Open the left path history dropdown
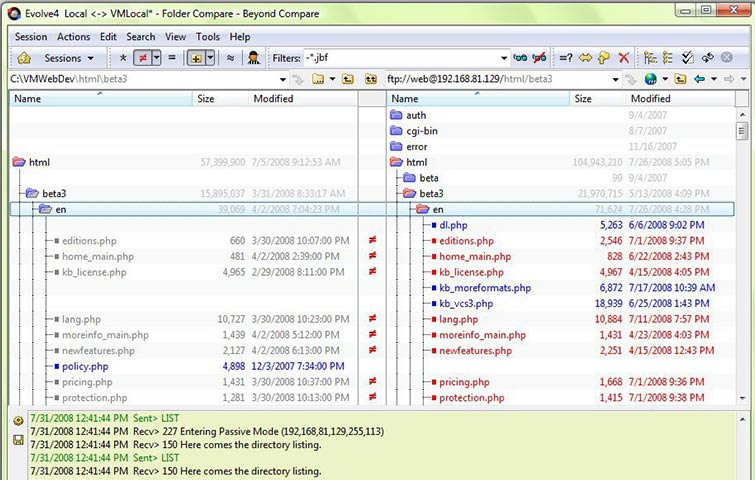The image size is (755, 480). 283,79
